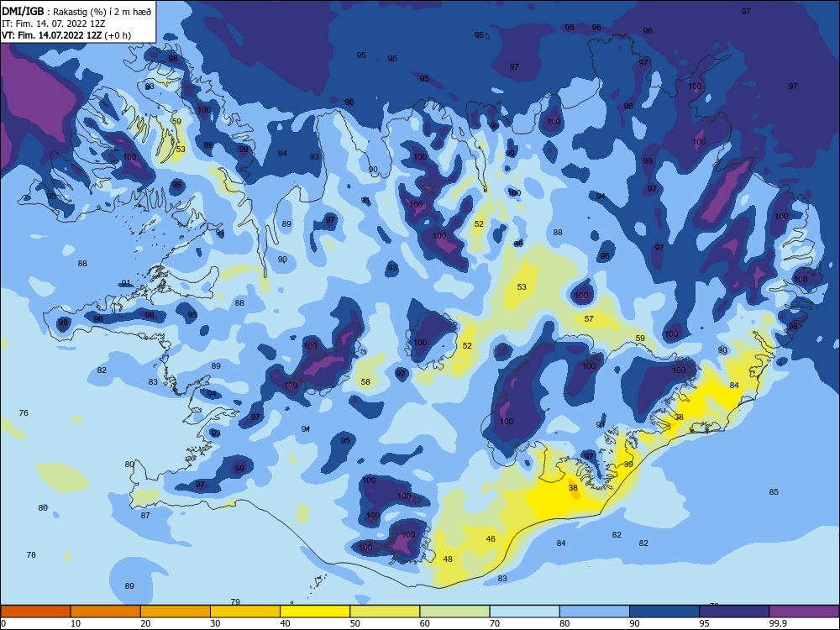
Task: Click the map humidity value '46'
Action: click(x=491, y=539)
